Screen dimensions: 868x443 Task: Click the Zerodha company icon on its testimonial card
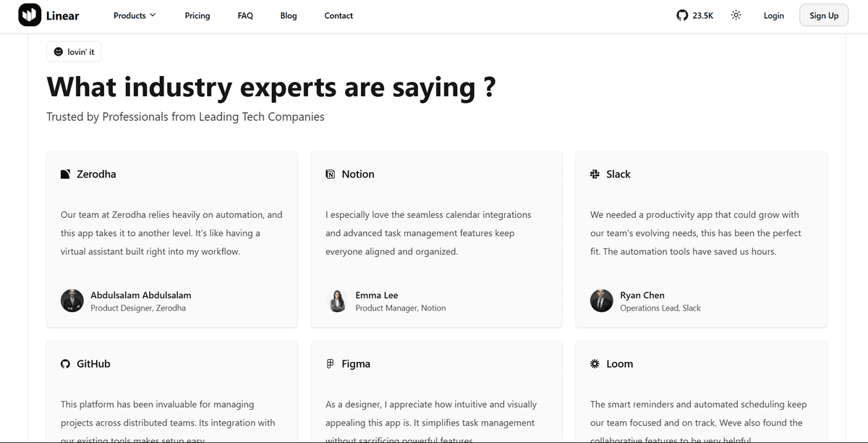click(65, 174)
